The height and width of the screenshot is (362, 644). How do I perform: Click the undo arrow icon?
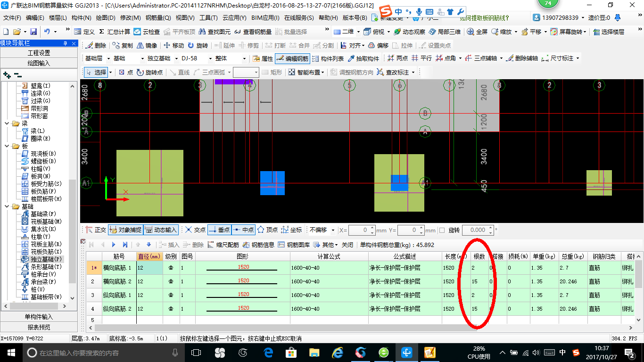(x=47, y=32)
